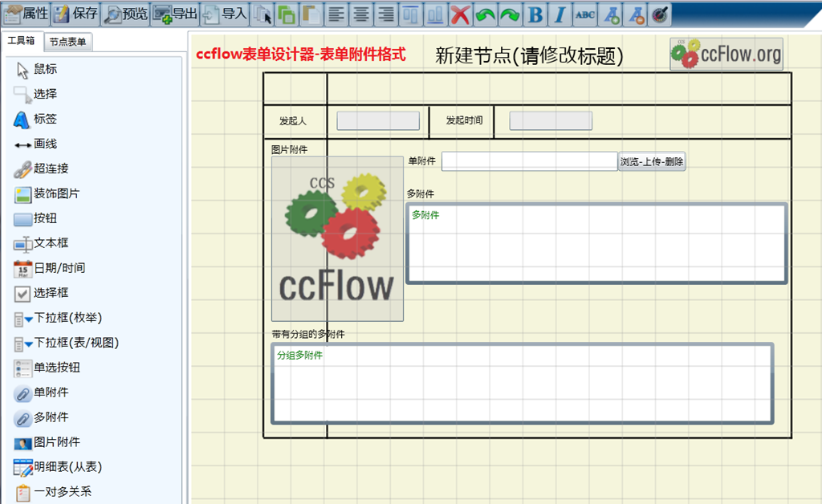Click the ABC text style icon
The image size is (822, 504).
[584, 14]
